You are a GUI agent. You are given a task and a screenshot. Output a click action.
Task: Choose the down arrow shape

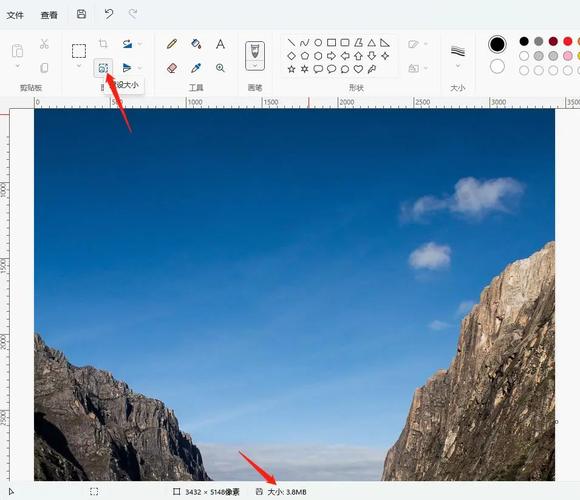coord(372,56)
